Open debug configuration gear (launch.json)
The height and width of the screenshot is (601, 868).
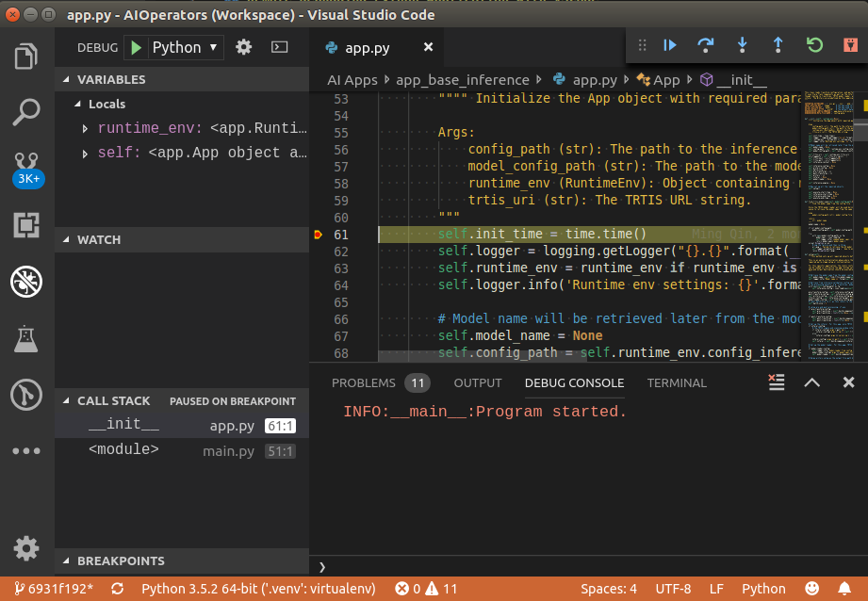click(x=244, y=47)
